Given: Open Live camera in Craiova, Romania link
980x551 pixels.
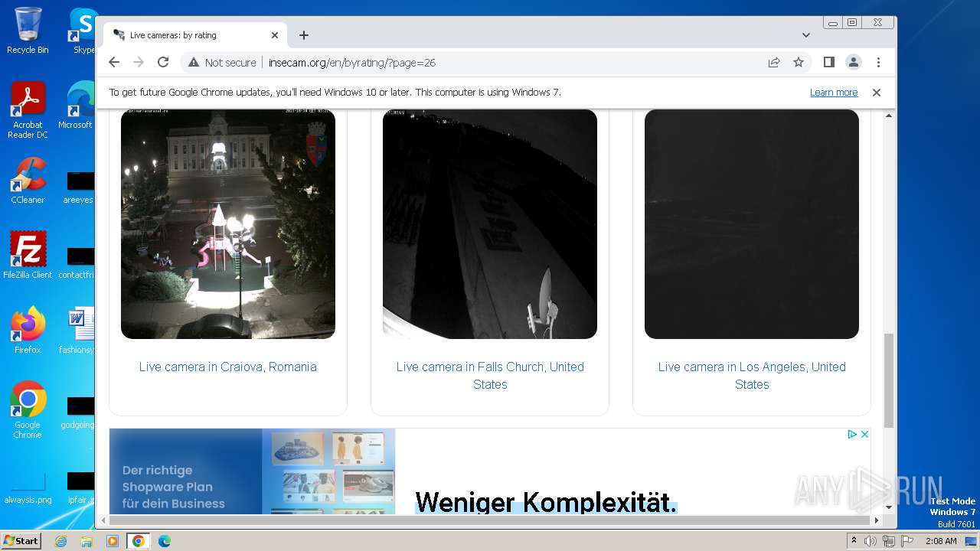Looking at the screenshot, I should click(x=228, y=367).
